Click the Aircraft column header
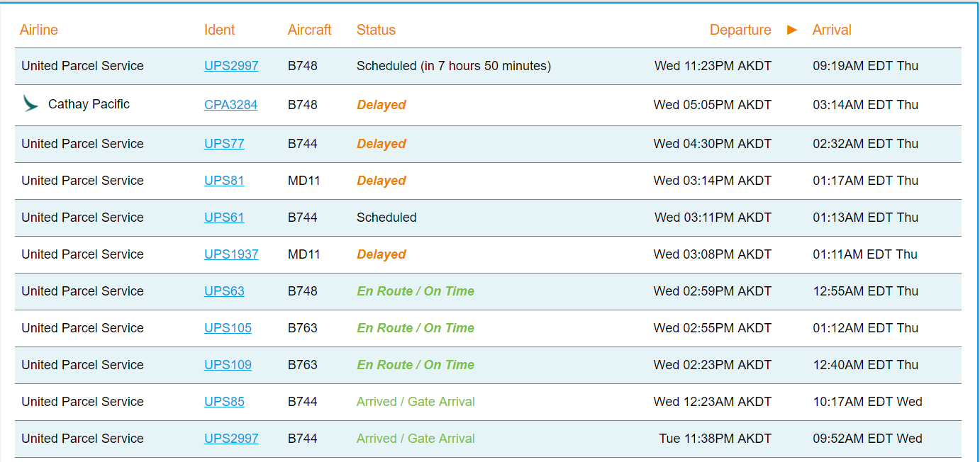The height and width of the screenshot is (462, 980). pos(309,30)
